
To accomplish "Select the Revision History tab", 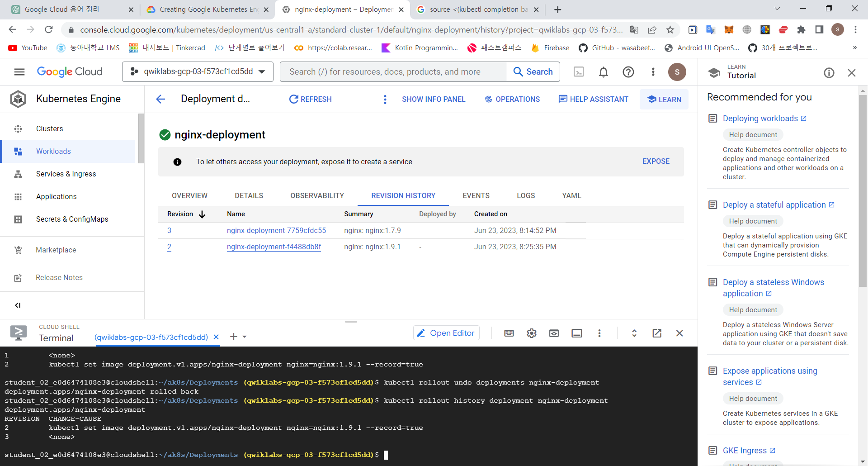I will point(403,196).
